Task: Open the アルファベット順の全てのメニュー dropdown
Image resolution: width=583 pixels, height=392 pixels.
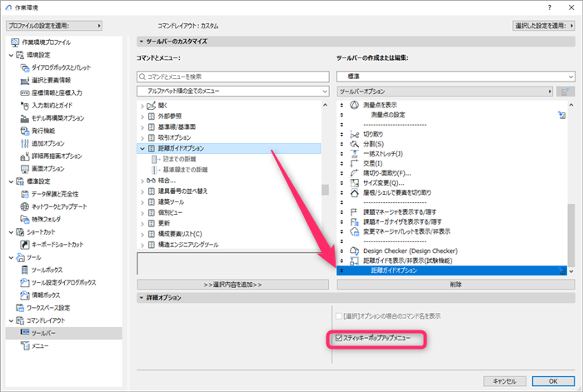Action: pos(232,91)
